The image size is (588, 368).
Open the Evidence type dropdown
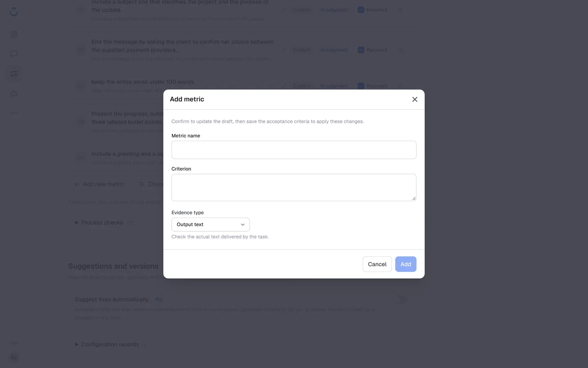210,224
